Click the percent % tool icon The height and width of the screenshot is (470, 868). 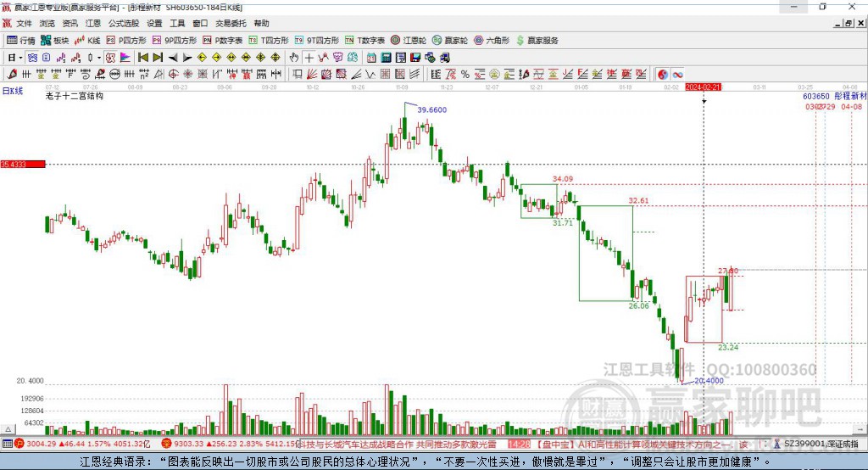465,75
